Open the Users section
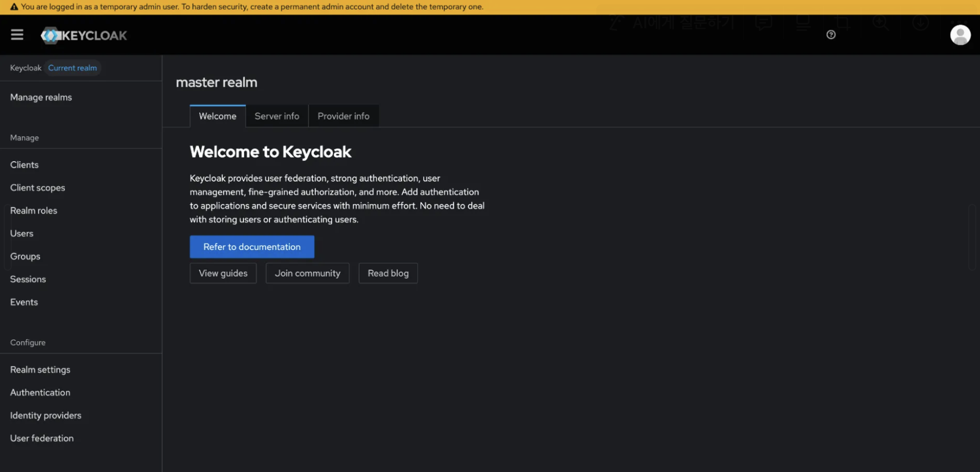The width and height of the screenshot is (980, 472). [22, 233]
